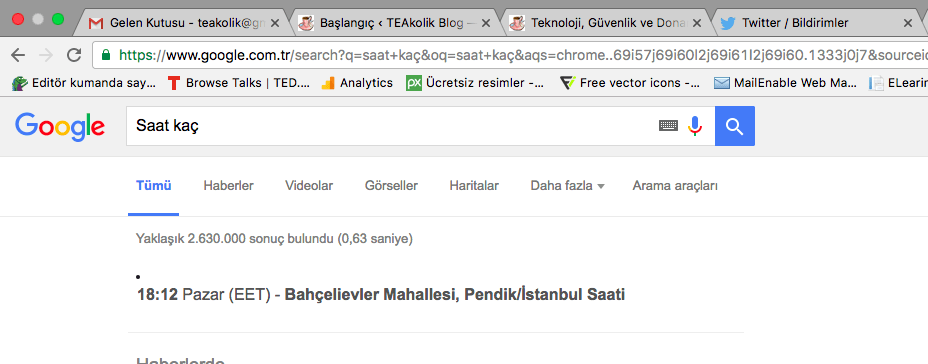The image size is (928, 364).
Task: Switch to the Teknoloji, Güvenlik ve Dona tab
Action: (x=604, y=23)
